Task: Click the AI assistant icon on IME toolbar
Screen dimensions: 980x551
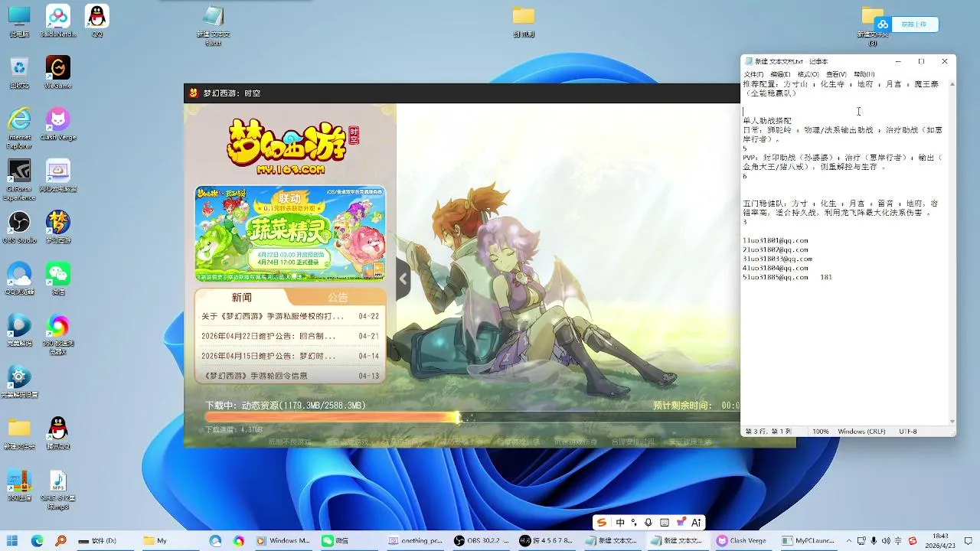Action: point(696,523)
